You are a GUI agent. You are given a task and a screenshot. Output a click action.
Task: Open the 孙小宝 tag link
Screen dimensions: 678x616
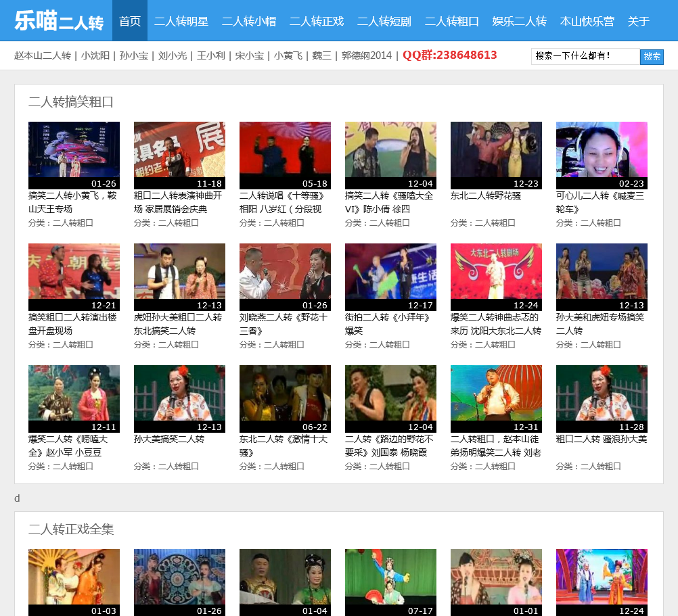pos(133,55)
